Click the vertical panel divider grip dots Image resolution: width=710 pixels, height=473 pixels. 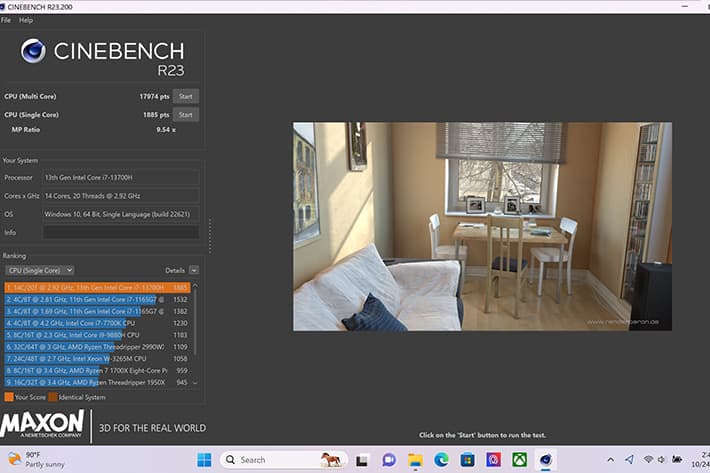tap(210, 235)
